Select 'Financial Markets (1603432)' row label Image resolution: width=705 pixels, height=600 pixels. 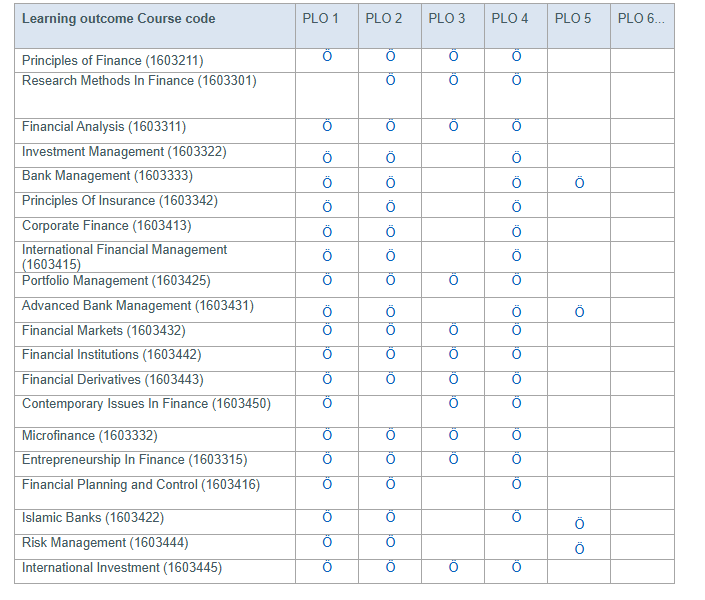[104, 331]
